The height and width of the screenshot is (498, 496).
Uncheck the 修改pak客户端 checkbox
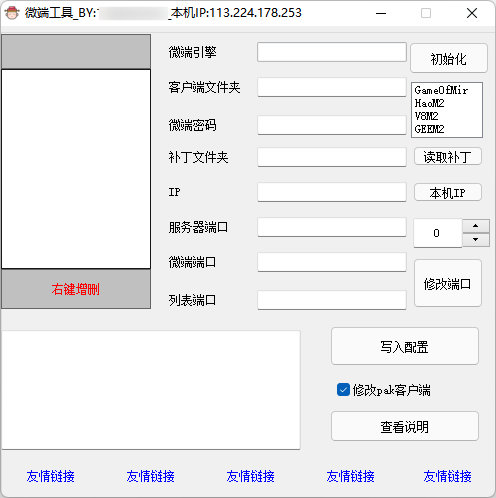point(343,390)
